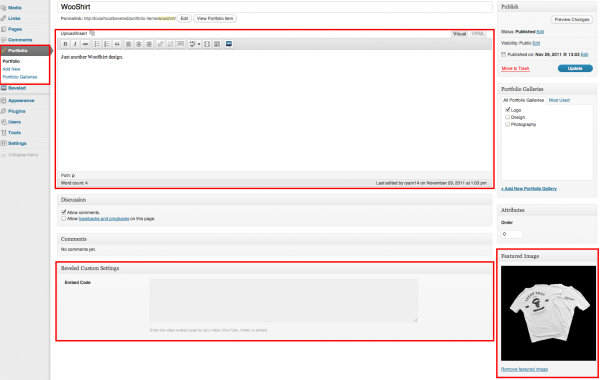Insert an unordered bullet list
Screen dimensions: 600x380
[97, 44]
